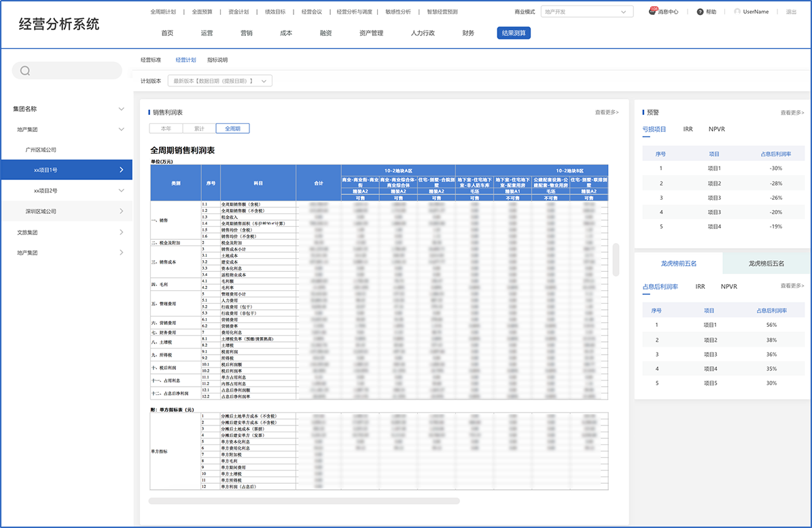Click the 退出 logout link
The height and width of the screenshot is (528, 812).
pyautogui.click(x=791, y=12)
